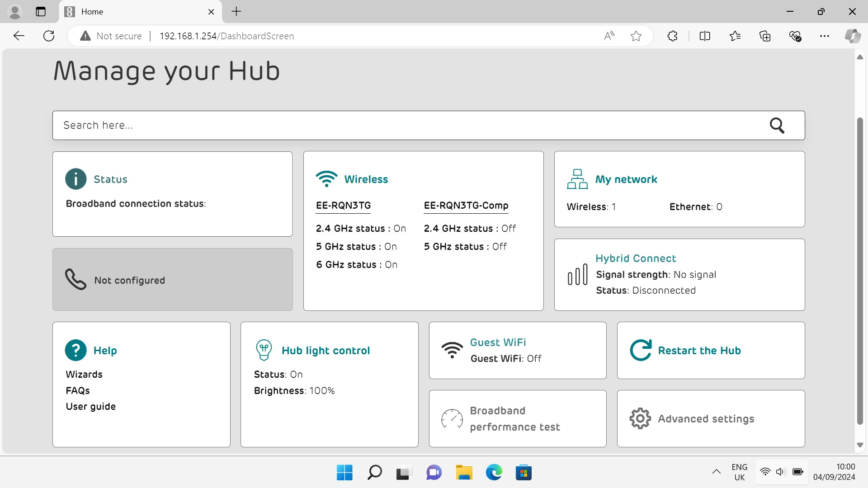Click the Wireless wifi icon
Viewport: 868px width, 488px height.
click(x=326, y=179)
